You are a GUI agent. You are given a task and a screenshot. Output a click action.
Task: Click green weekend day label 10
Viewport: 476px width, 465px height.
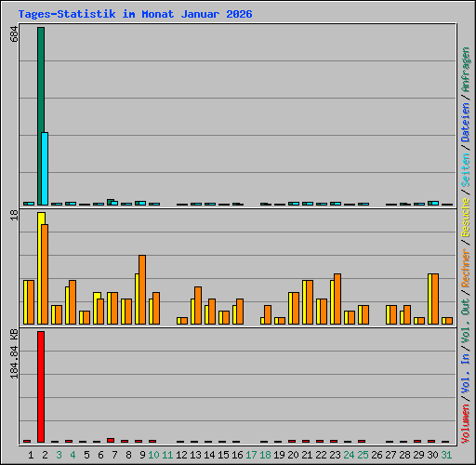(x=153, y=455)
